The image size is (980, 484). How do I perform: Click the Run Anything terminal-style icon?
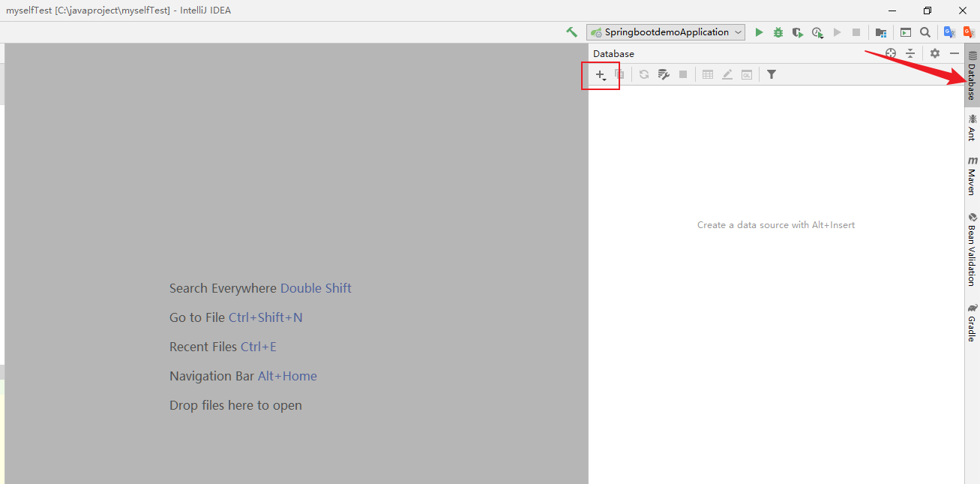(x=906, y=32)
